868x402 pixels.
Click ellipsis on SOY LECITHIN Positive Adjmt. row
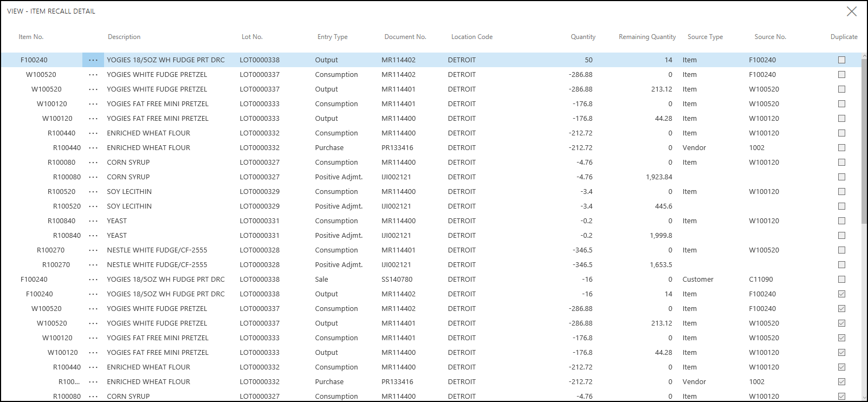pyautogui.click(x=93, y=206)
